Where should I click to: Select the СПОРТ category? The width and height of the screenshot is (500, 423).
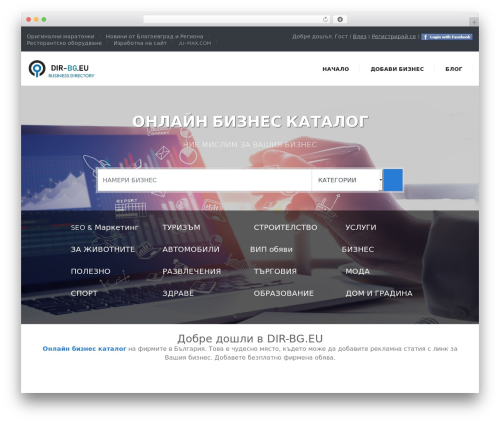coord(84,293)
